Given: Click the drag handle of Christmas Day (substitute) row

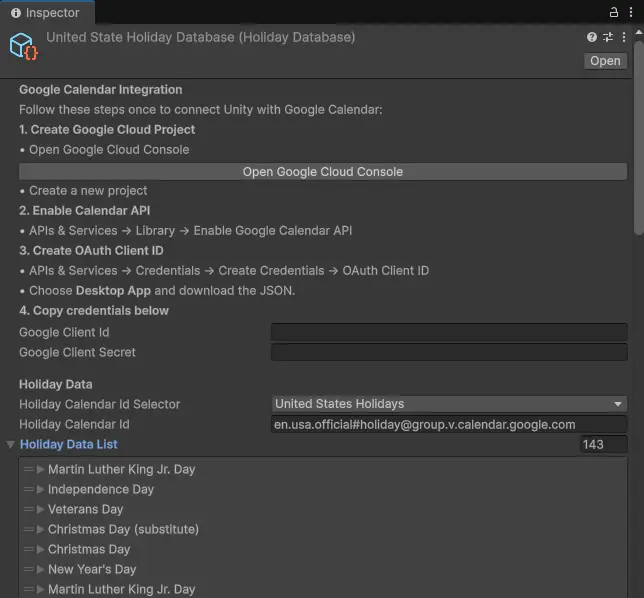Looking at the screenshot, I should click(x=28, y=529).
